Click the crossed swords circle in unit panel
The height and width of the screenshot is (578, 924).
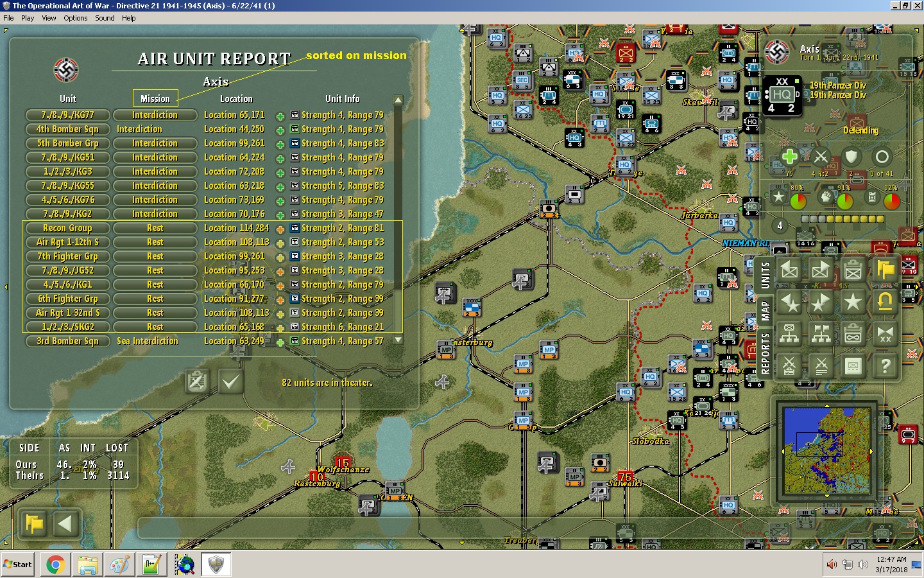pos(821,156)
